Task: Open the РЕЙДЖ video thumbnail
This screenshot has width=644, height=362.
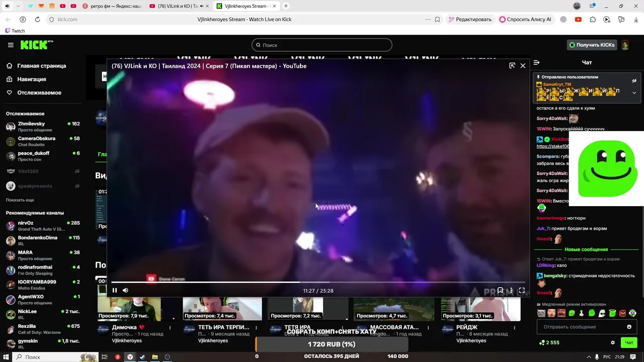Action: click(x=480, y=309)
